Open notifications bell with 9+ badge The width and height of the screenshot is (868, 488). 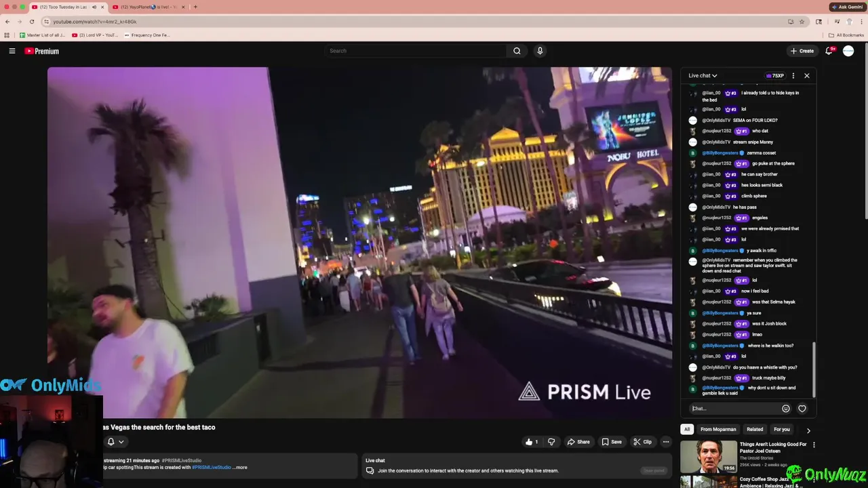click(829, 51)
